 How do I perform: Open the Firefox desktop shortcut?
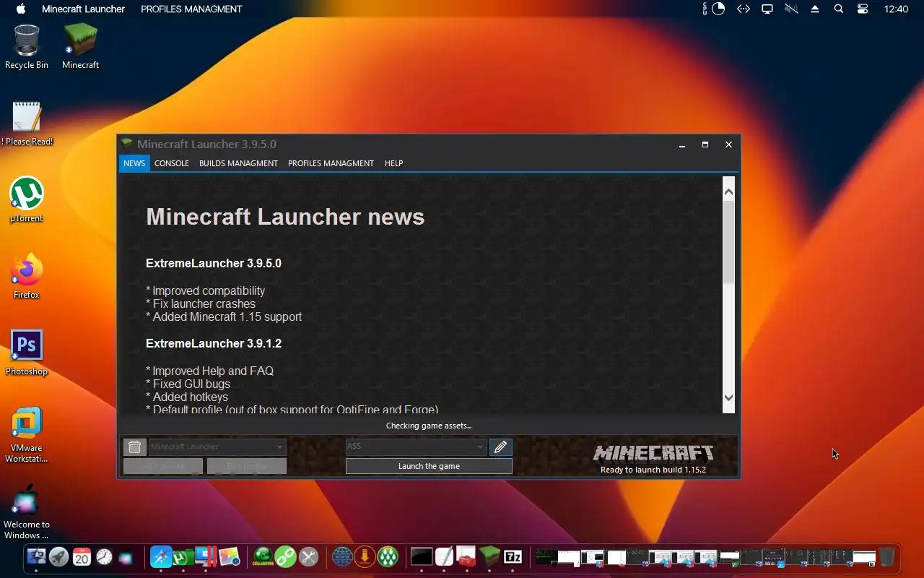click(27, 276)
